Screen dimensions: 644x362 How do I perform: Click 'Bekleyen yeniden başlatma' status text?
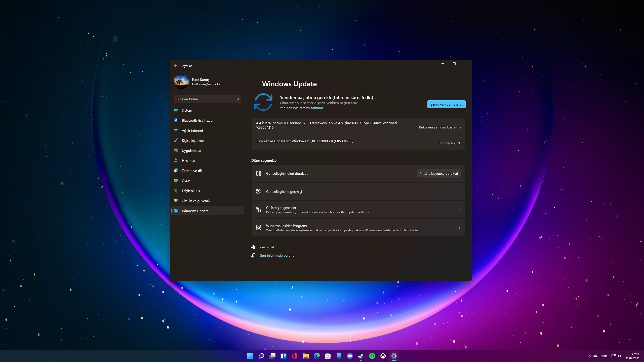pyautogui.click(x=440, y=127)
